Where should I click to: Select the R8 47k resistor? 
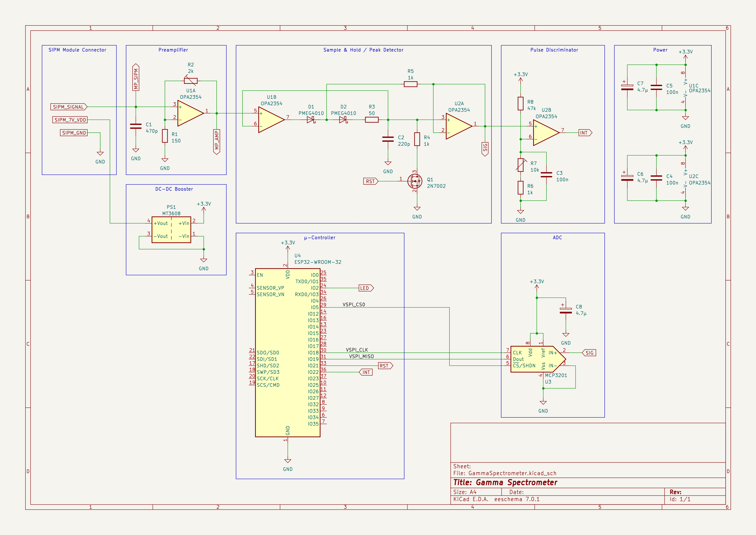(521, 104)
